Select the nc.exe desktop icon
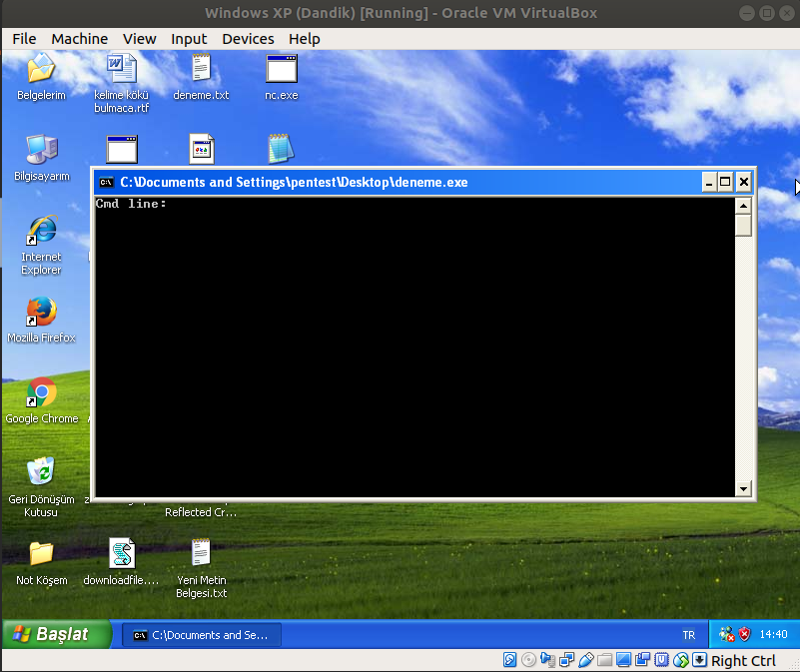Screen dimensions: 800x672 coord(281,69)
